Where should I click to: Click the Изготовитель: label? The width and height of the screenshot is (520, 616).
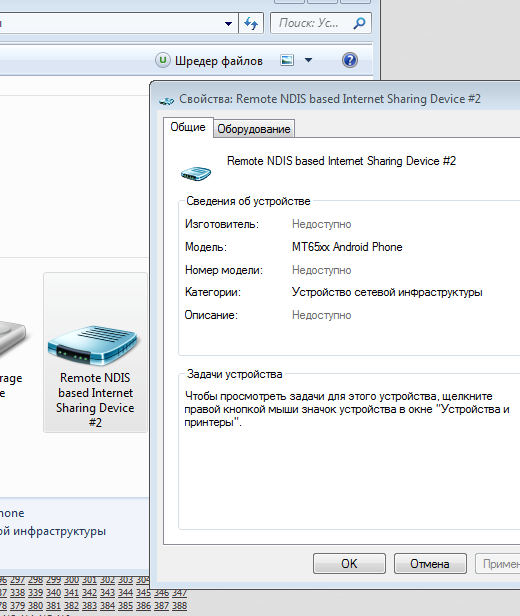pyautogui.click(x=222, y=224)
